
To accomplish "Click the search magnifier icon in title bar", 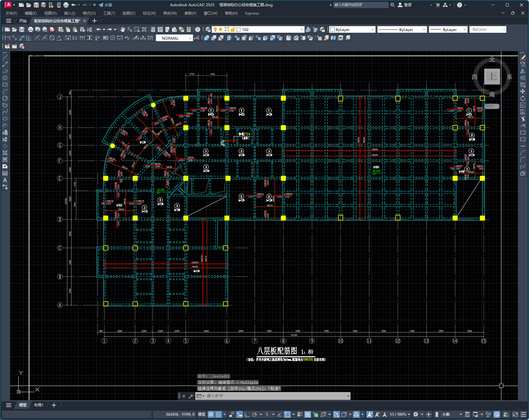I will (x=392, y=5).
